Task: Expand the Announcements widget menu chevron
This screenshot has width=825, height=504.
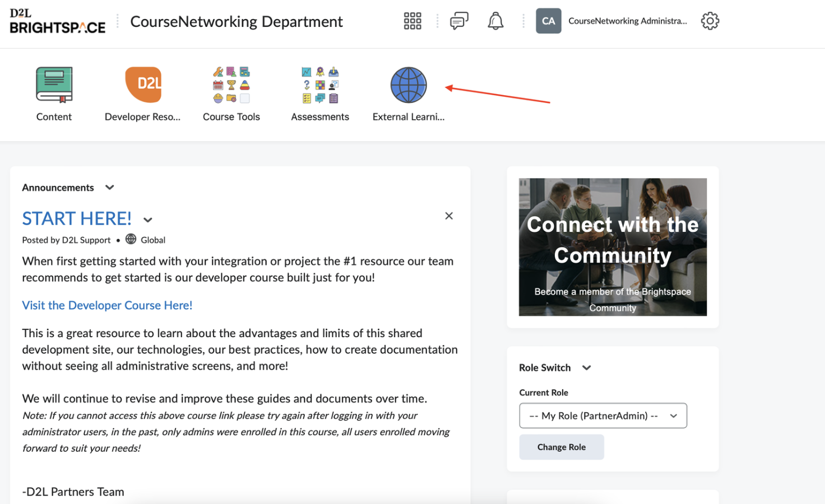Action: pos(110,188)
